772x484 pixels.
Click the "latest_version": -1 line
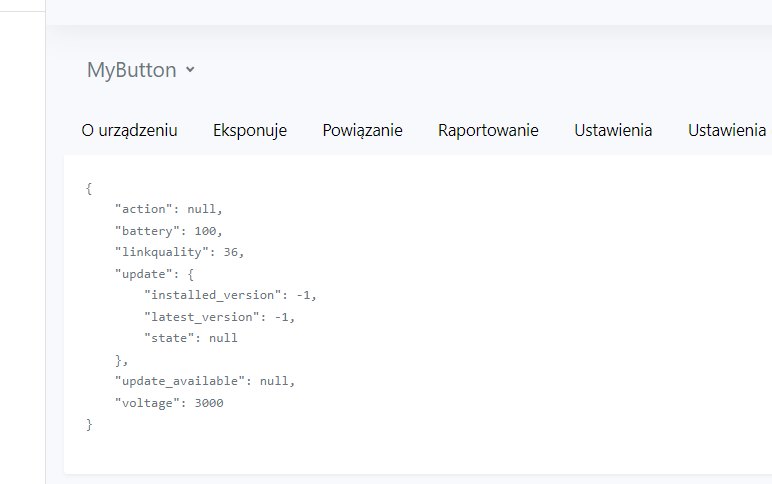[220, 317]
